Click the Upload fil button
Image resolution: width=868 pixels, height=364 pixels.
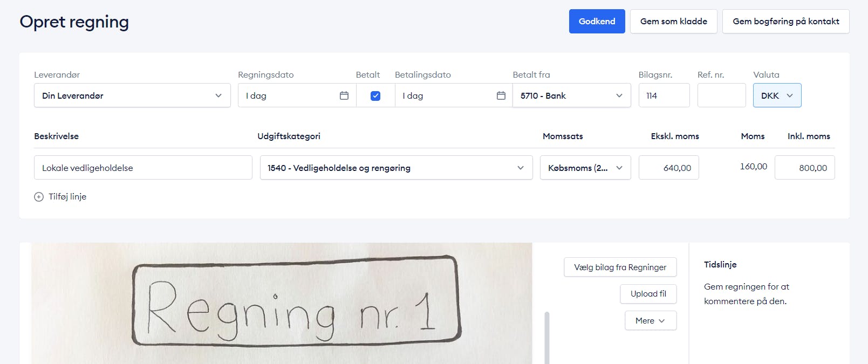tap(648, 294)
